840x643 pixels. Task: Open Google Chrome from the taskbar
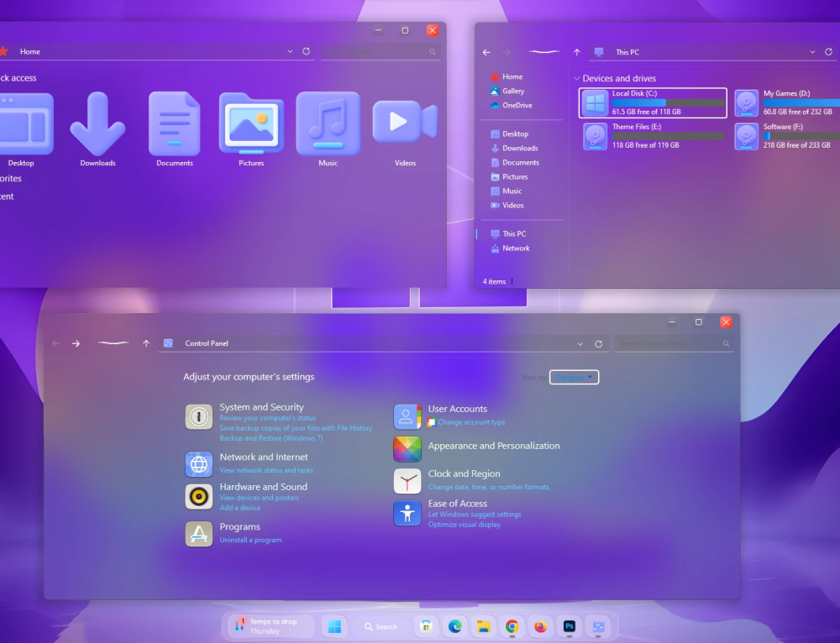[512, 626]
